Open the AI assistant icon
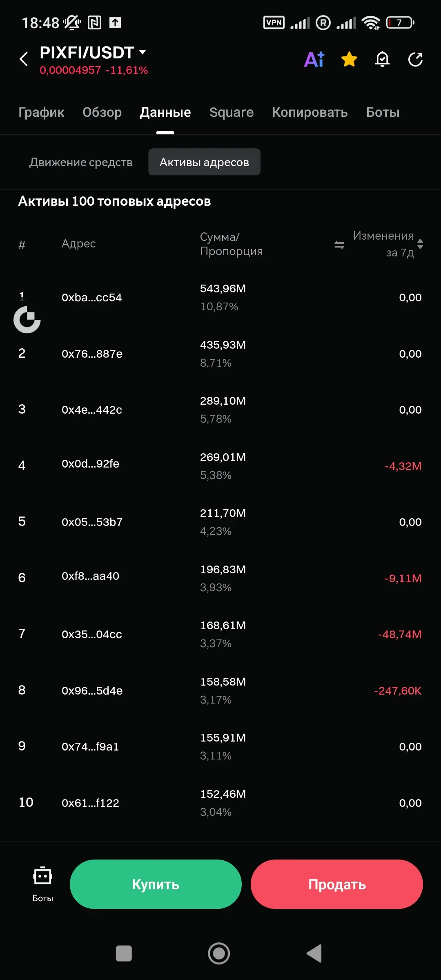Screen dimensions: 441x980 (x=314, y=59)
